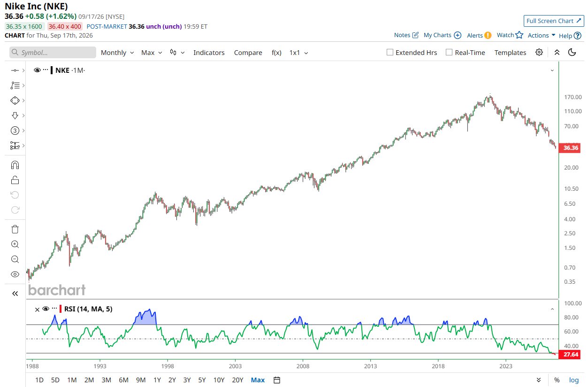Screen dimensions: 588x387
Task: Open the Monthly frequency dropdown
Action: (x=117, y=53)
